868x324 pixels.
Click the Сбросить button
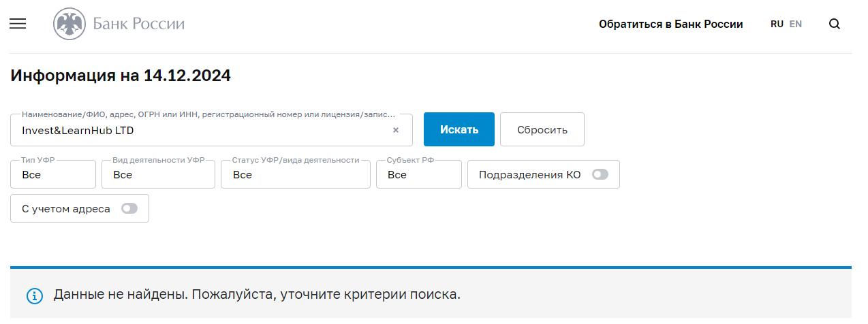click(x=542, y=129)
